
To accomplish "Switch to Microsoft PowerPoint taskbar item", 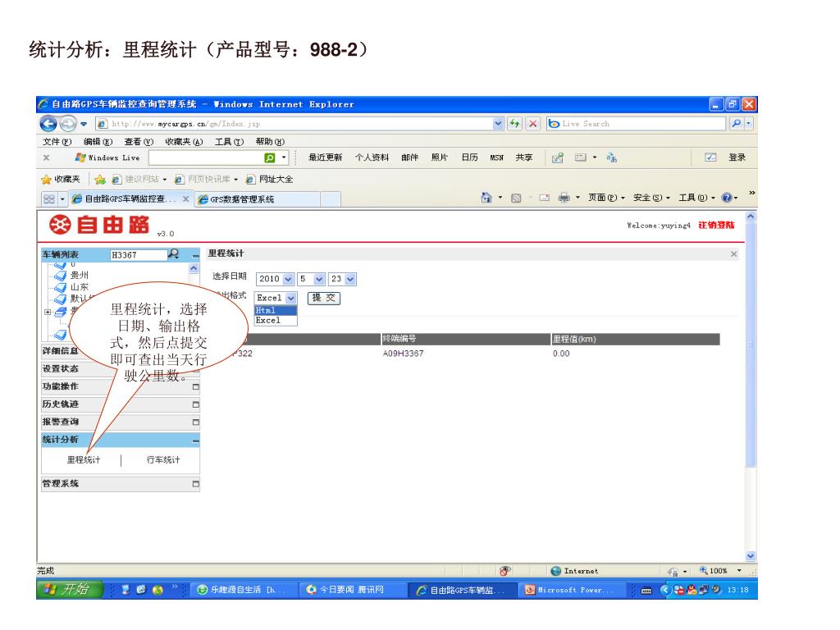I will click(573, 590).
